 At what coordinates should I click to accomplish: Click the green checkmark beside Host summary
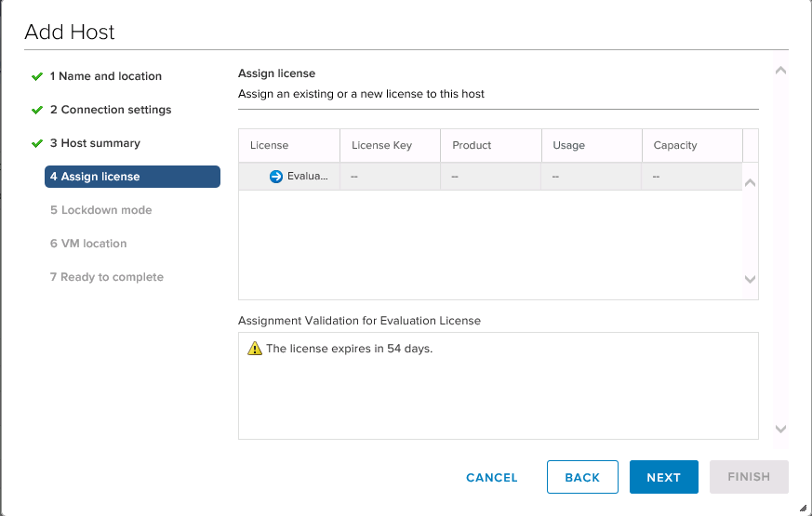tap(37, 143)
